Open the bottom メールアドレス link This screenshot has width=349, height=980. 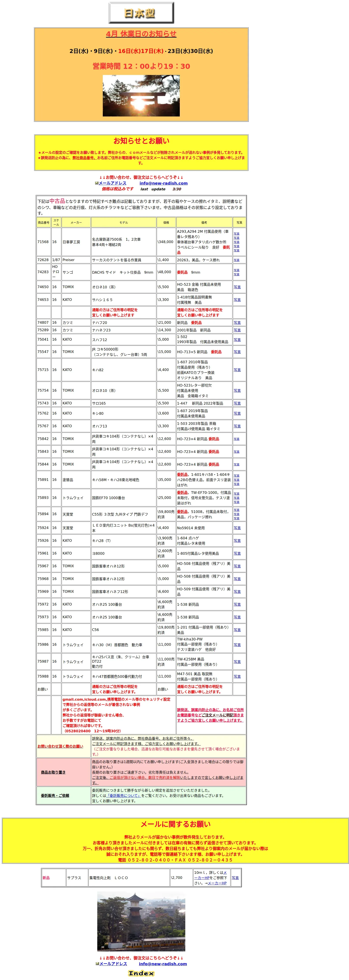point(113,964)
